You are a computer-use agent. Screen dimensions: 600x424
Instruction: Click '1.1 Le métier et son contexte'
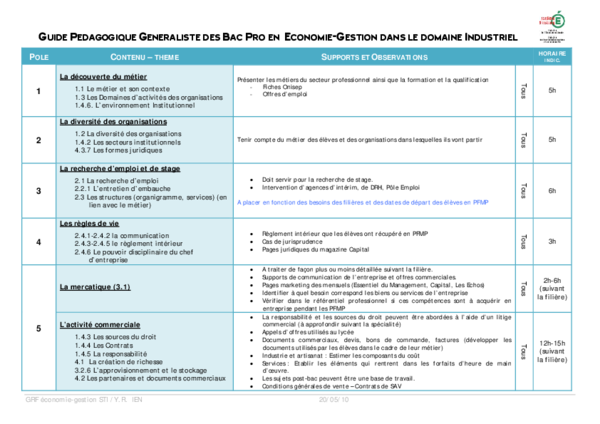[x=122, y=88]
